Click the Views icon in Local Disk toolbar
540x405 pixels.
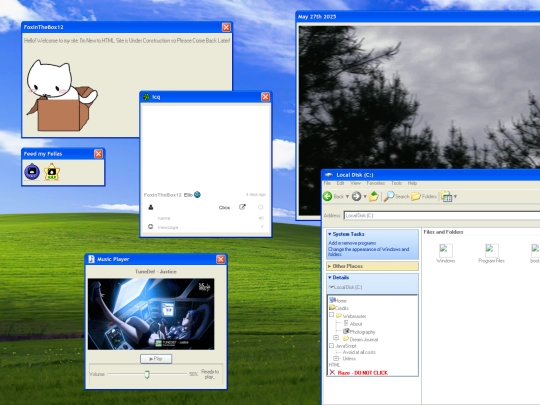(x=446, y=196)
